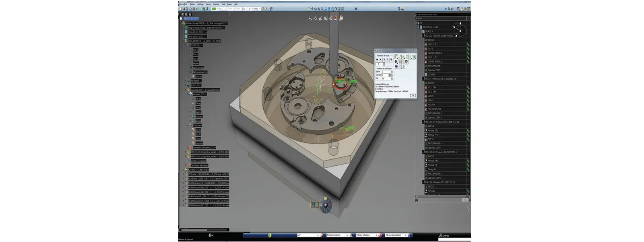Click the horizontal scrollbar under the left tree
Viewport: 644px width, 242px height.
204,230
